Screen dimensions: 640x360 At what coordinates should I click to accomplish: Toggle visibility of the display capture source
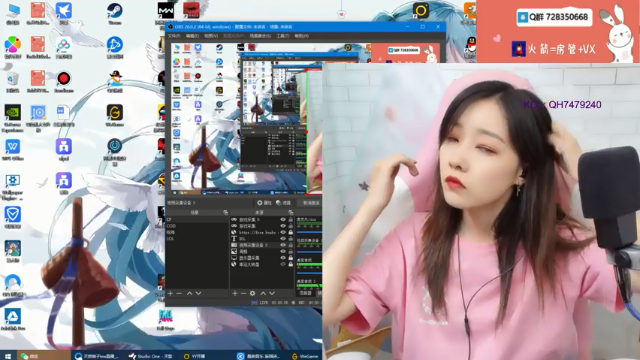click(283, 258)
